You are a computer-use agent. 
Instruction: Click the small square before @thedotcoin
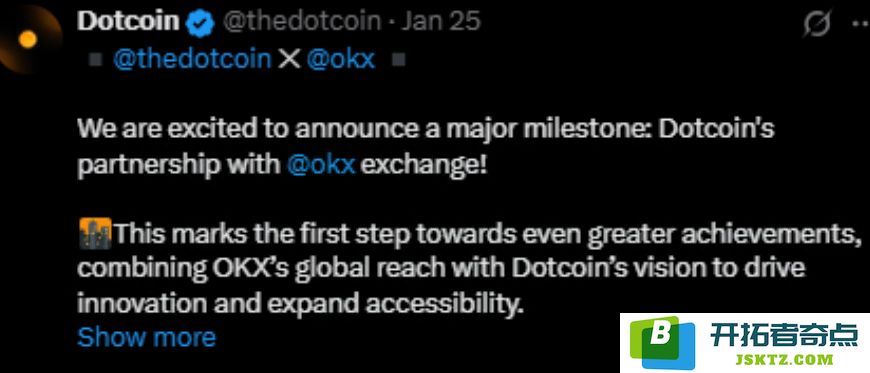(x=95, y=60)
